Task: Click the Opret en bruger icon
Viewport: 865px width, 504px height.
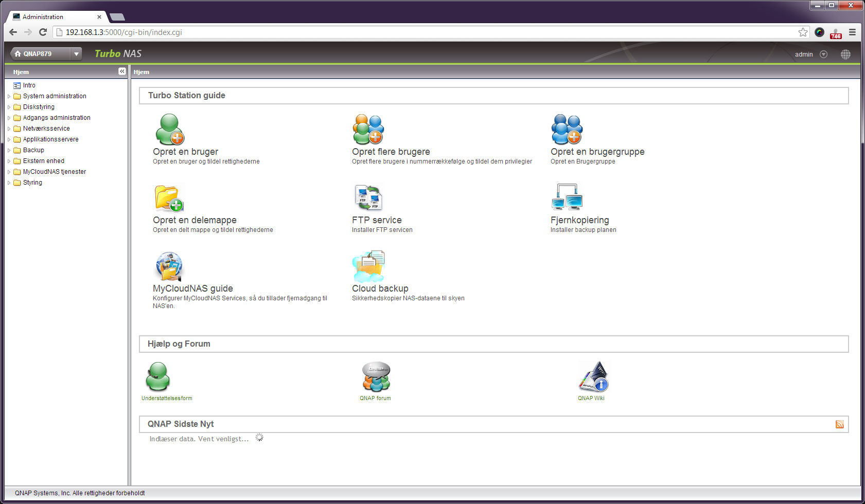Action: tap(169, 130)
